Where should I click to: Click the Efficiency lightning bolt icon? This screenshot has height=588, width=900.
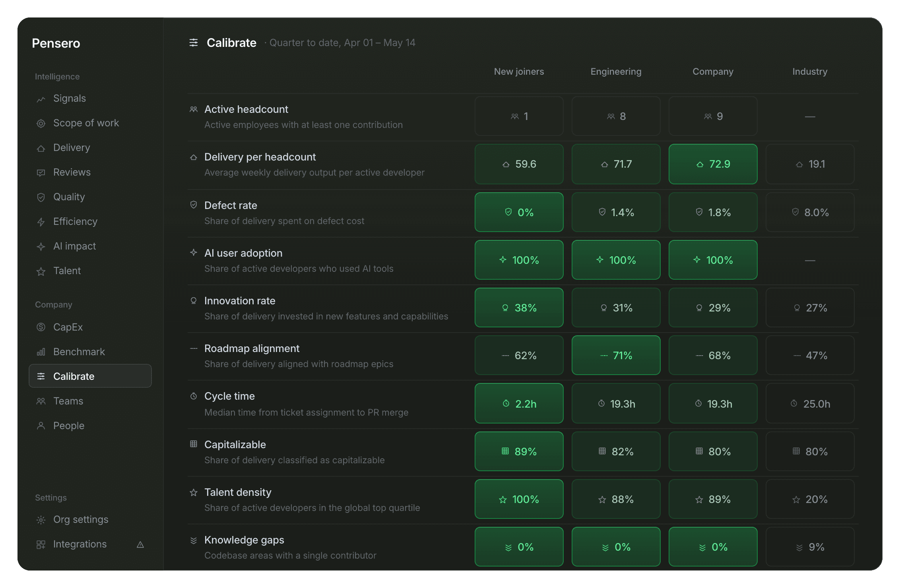click(41, 222)
